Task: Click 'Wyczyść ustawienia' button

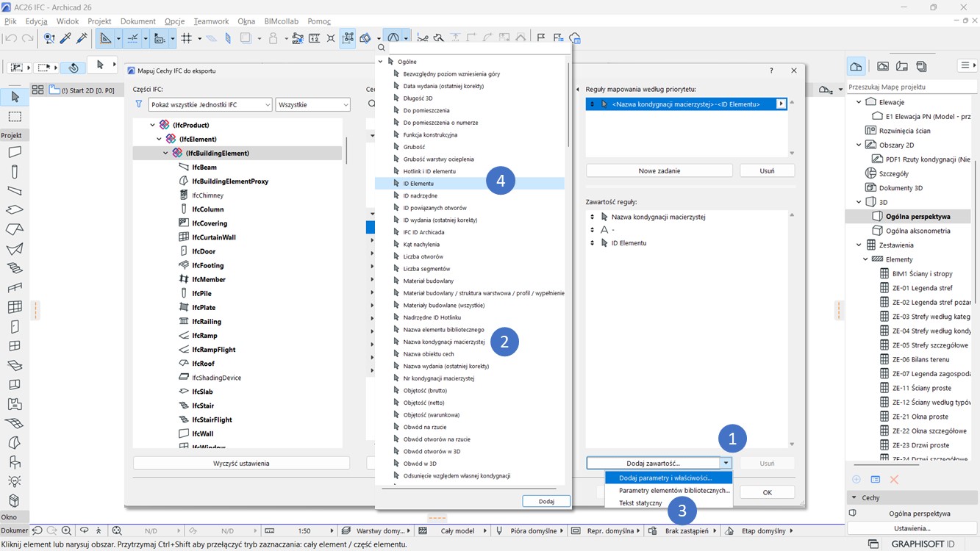Action: [x=241, y=464]
